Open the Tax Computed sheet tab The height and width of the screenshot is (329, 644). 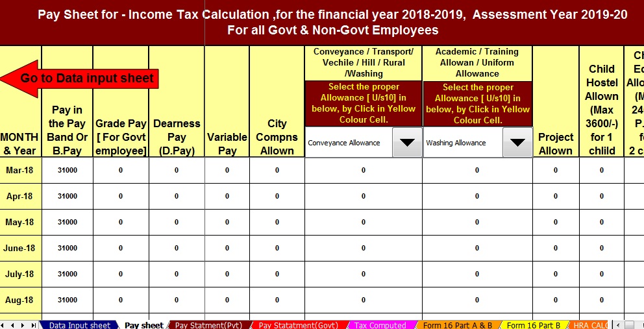pos(380,325)
